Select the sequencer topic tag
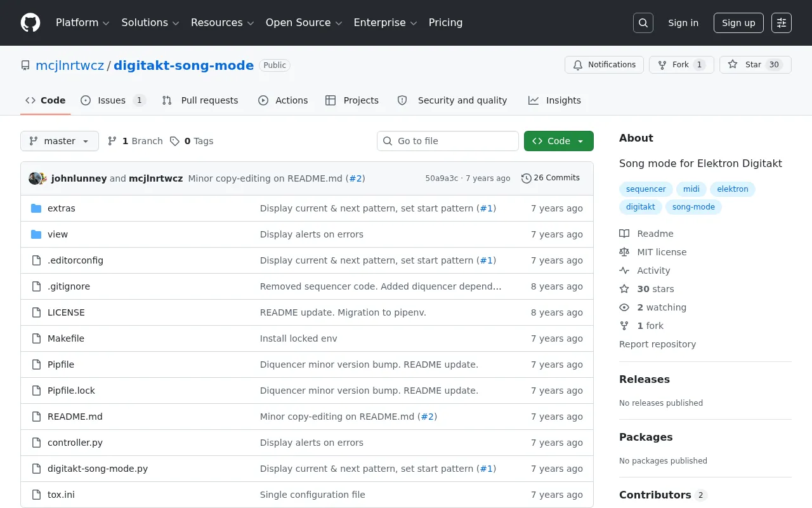The image size is (812, 508). click(646, 189)
